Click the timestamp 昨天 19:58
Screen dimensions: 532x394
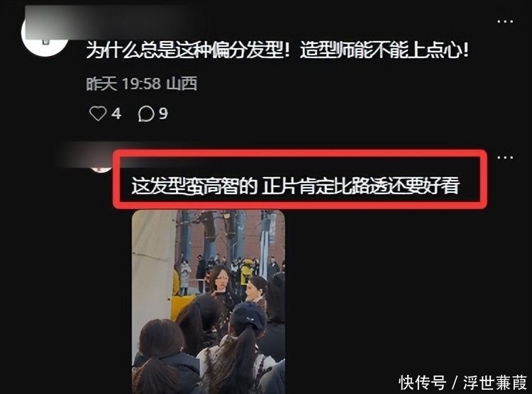pos(123,84)
